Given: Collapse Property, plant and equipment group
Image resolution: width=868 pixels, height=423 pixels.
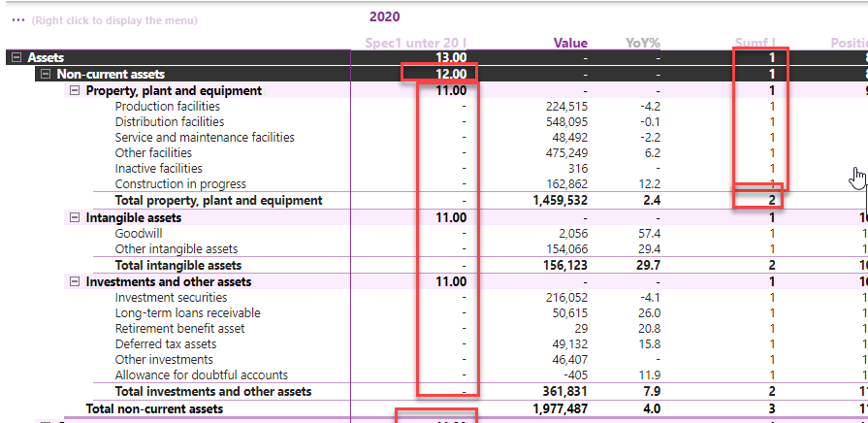Looking at the screenshot, I should coord(75,91).
